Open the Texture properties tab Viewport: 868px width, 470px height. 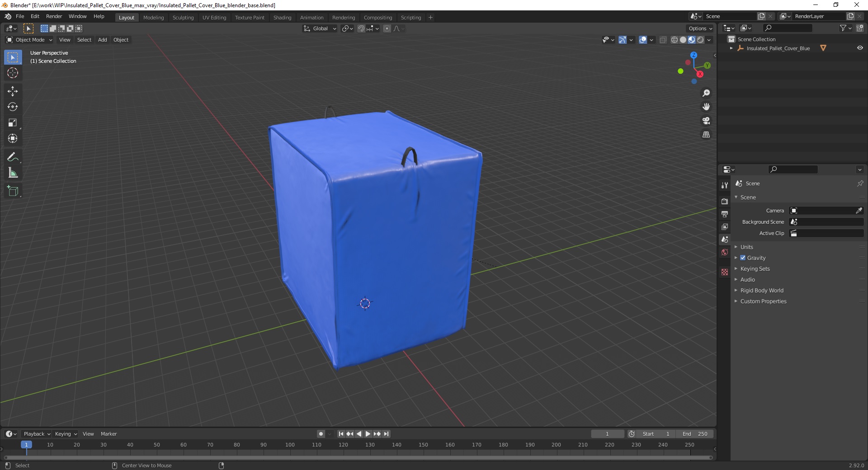(x=725, y=272)
